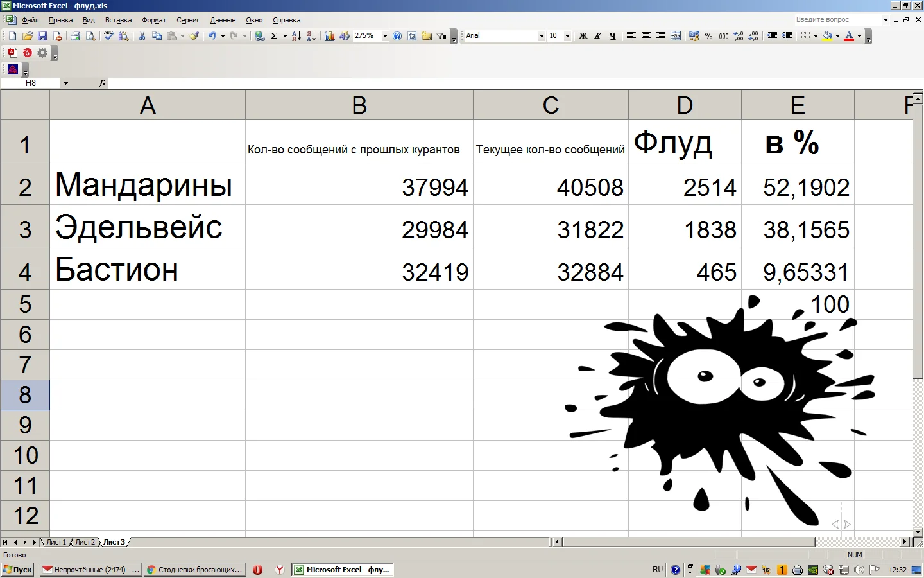Launch the Chart Wizard icon
924x578 pixels.
coord(329,36)
